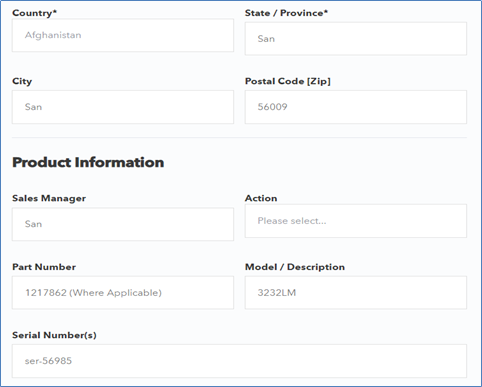Image resolution: width=482 pixels, height=387 pixels.
Task: Click the 'Action' label text
Action: pyautogui.click(x=261, y=198)
